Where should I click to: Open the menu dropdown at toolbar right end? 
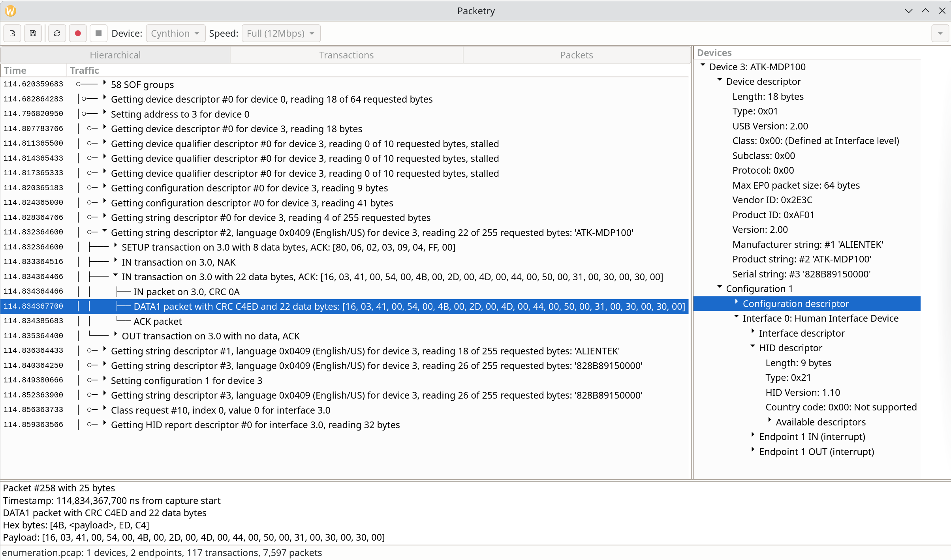tap(940, 34)
